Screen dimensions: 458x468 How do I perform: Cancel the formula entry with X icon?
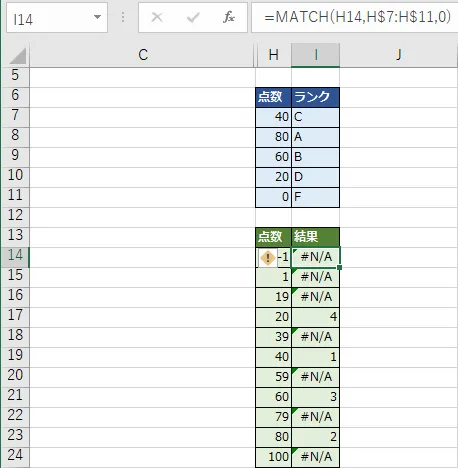point(157,17)
